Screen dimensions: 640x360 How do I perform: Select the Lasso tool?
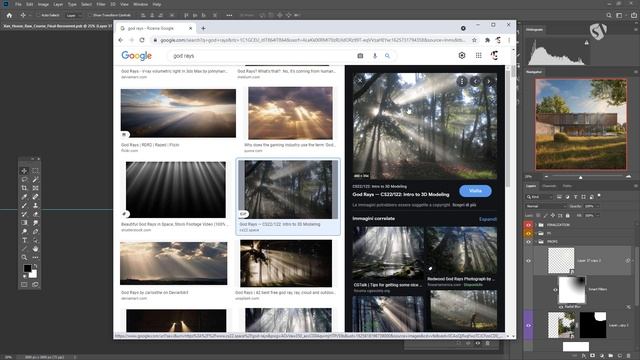coord(24,180)
